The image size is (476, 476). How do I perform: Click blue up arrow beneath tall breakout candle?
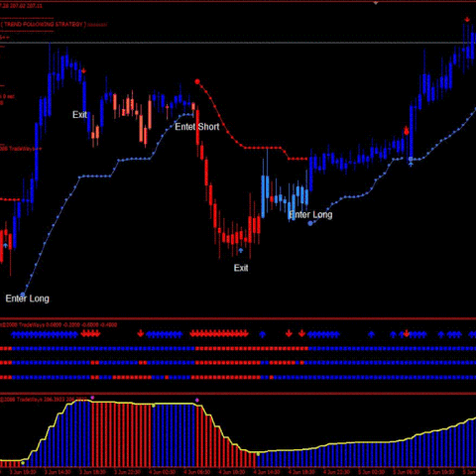tap(411, 164)
